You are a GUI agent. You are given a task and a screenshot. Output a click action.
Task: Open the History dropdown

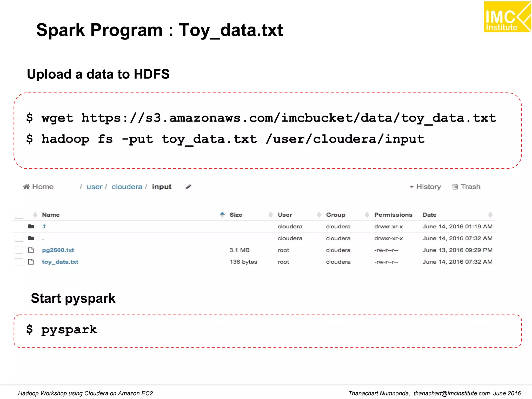425,187
